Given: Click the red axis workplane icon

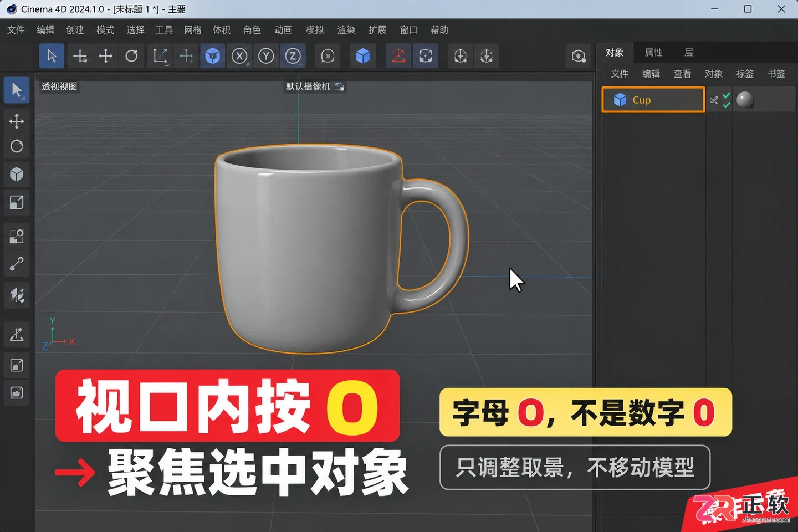Looking at the screenshot, I should coord(398,56).
